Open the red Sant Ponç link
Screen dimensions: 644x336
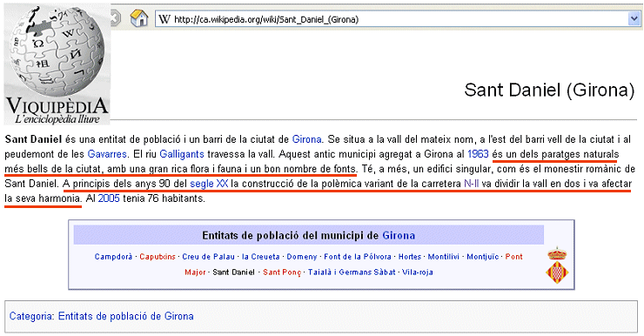pyautogui.click(x=282, y=272)
